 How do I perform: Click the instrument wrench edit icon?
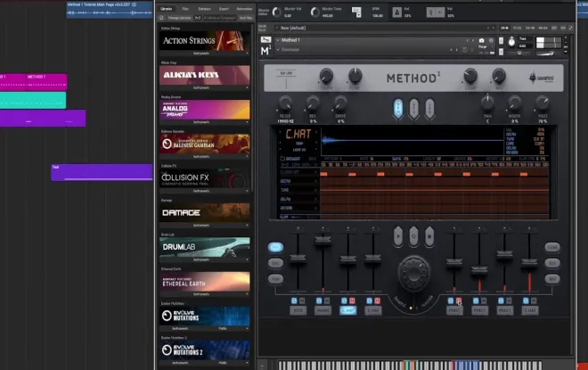click(x=265, y=40)
